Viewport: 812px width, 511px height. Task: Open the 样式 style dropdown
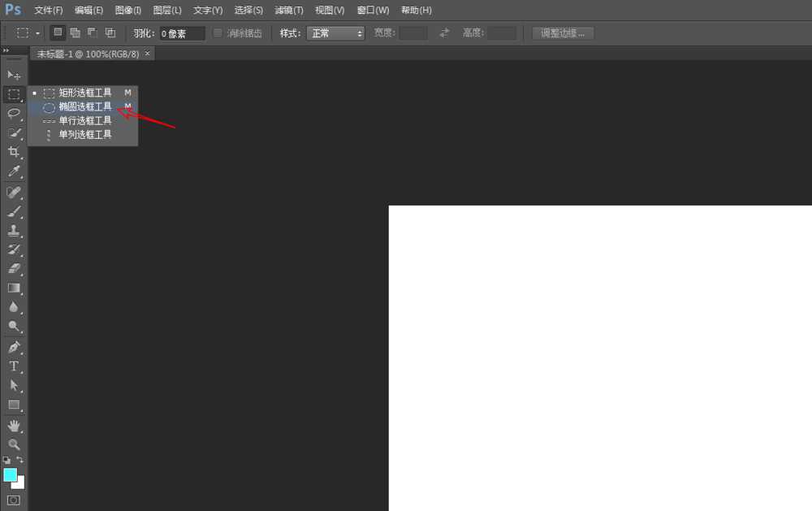coord(335,33)
